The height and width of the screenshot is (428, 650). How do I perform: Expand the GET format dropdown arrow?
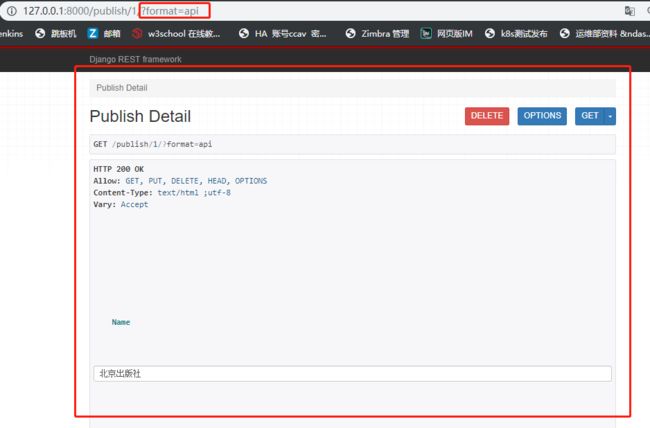[x=610, y=116]
